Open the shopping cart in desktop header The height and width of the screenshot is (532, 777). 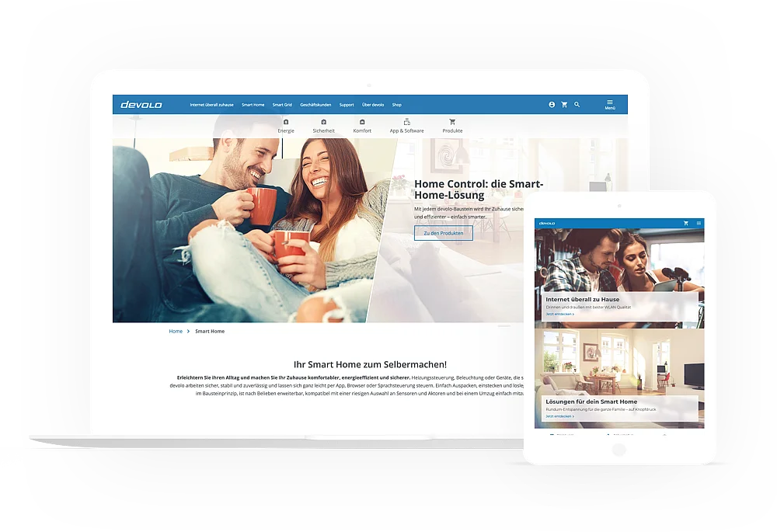click(564, 104)
